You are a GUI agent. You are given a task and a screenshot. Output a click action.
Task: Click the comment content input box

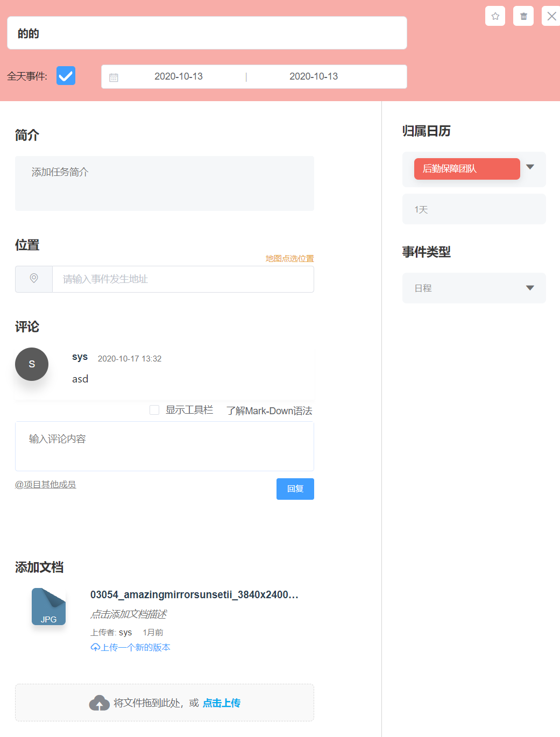[165, 447]
